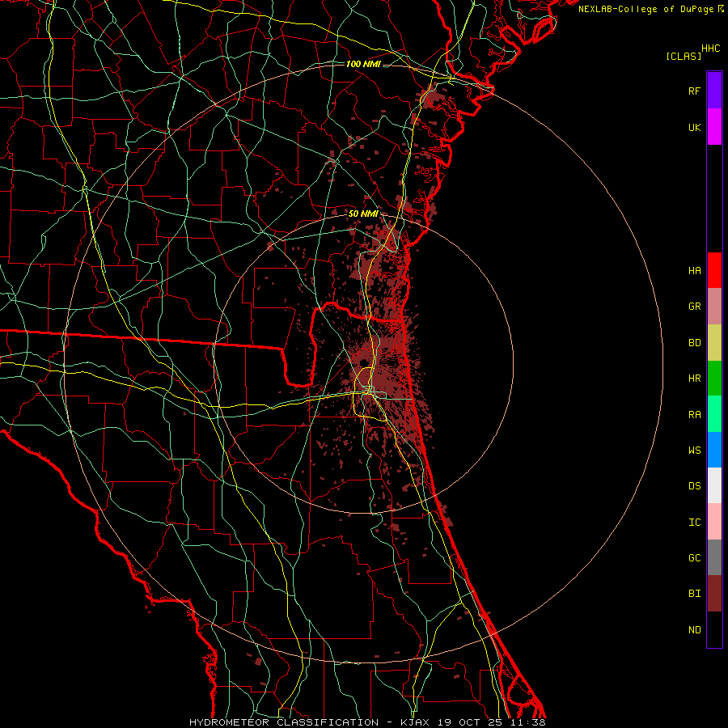The height and width of the screenshot is (728, 728).
Task: Click the 'BD' legend label
Action: (694, 343)
